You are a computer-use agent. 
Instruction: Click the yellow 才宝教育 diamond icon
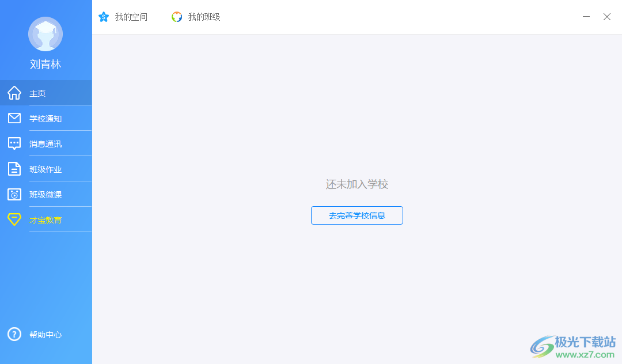point(14,219)
